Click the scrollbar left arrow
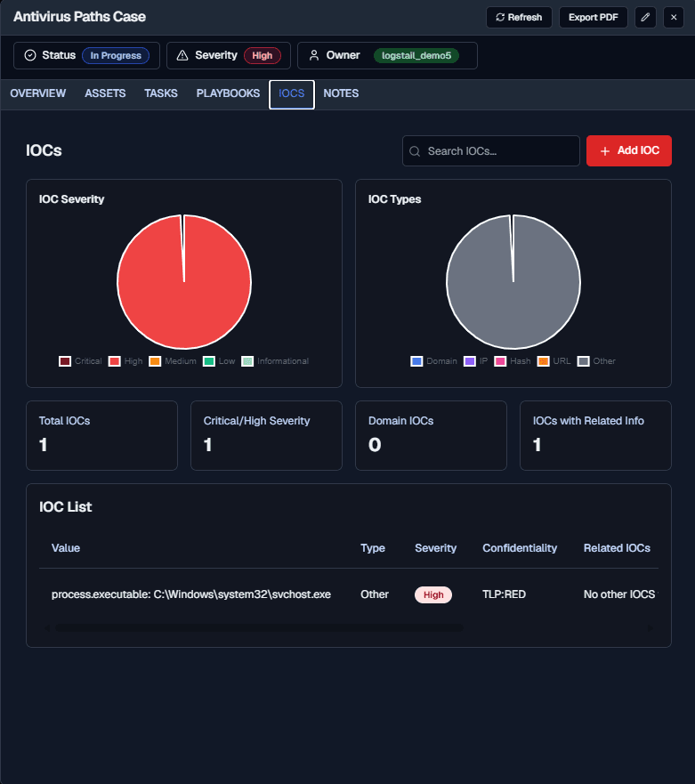Viewport: 695px width, 784px height. pyautogui.click(x=47, y=628)
